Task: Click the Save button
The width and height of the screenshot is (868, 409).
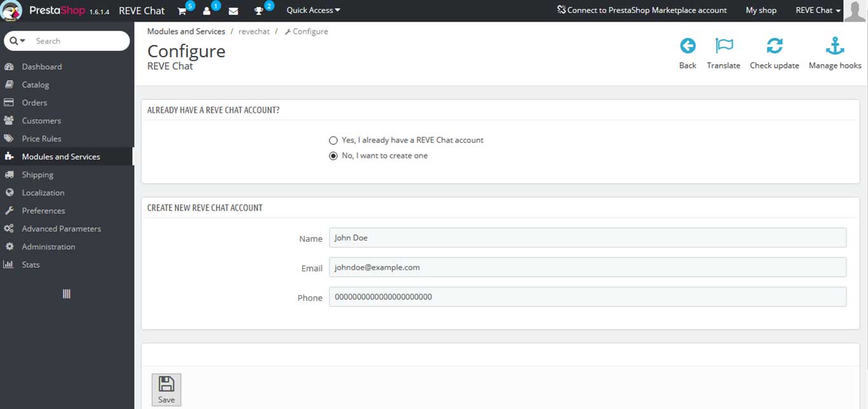Action: [x=166, y=389]
